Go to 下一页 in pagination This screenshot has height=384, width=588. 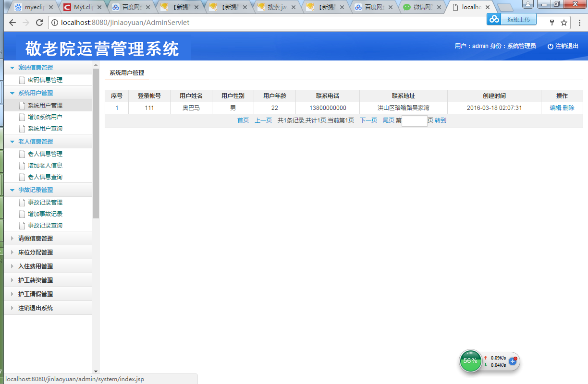coord(368,120)
